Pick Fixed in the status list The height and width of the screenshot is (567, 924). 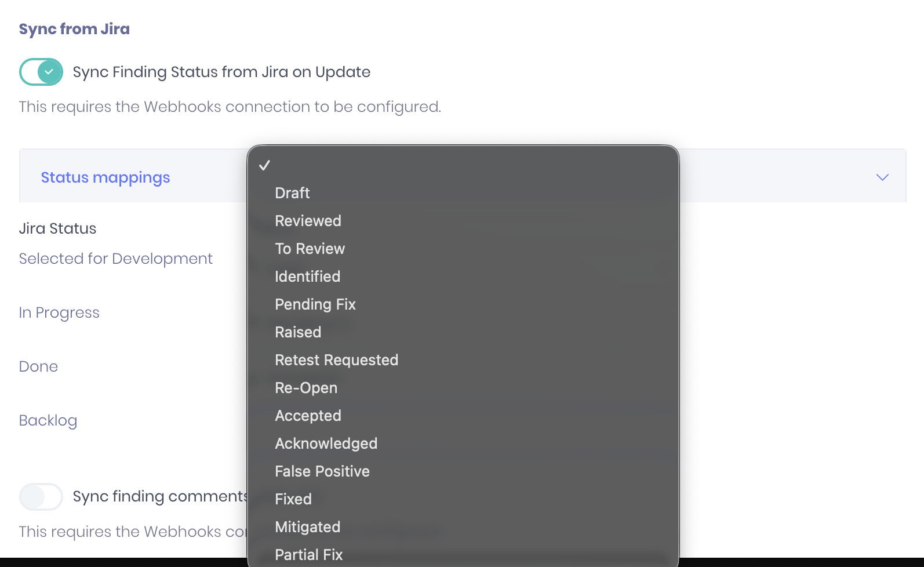pos(463,499)
